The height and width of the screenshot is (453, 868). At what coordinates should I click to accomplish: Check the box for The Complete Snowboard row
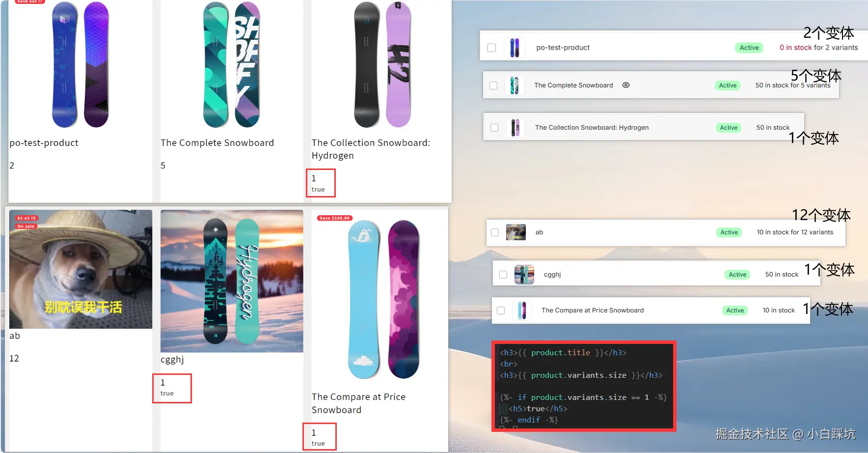point(493,85)
